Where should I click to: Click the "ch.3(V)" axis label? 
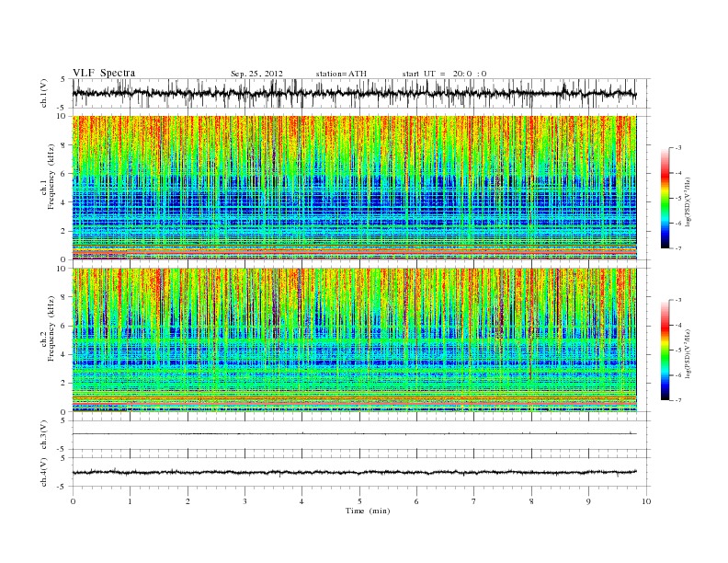[x=44, y=435]
